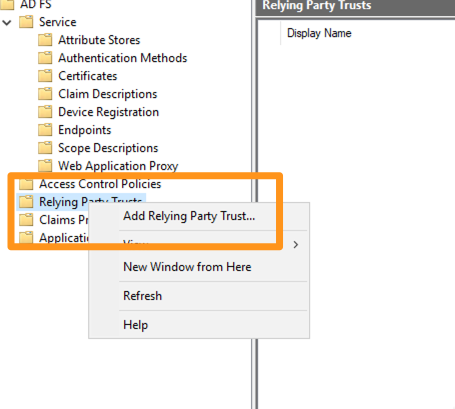Sort by the Display Name column header
The image size is (455, 409).
(319, 33)
